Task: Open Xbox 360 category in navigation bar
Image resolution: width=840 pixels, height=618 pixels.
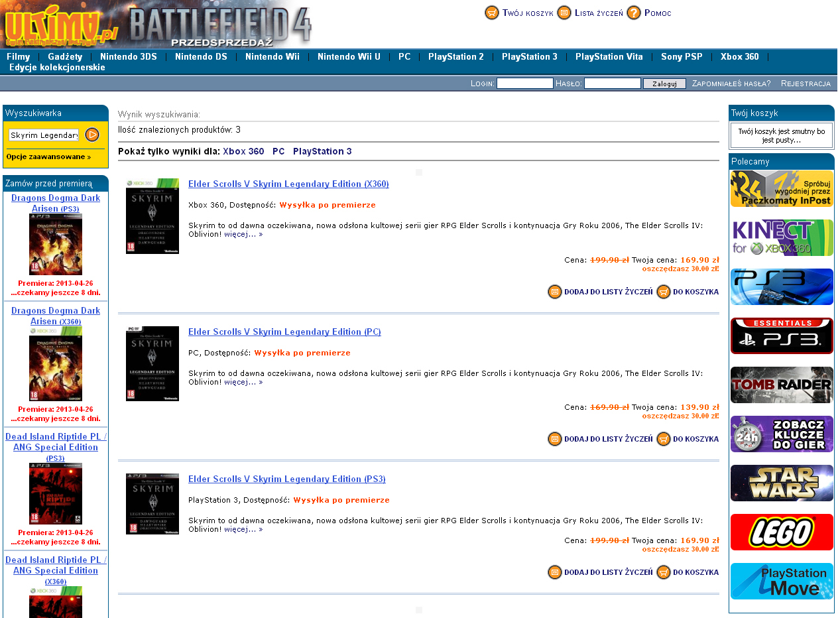Action: (x=740, y=57)
